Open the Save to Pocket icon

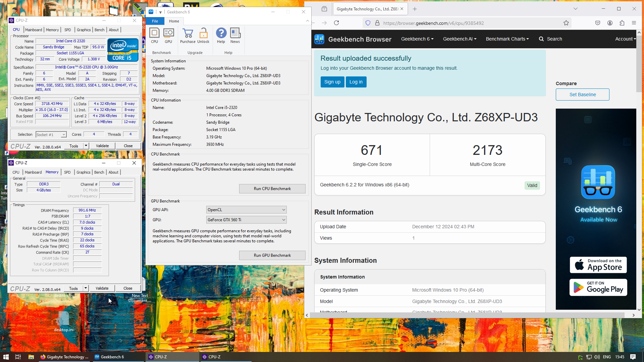pos(598,23)
